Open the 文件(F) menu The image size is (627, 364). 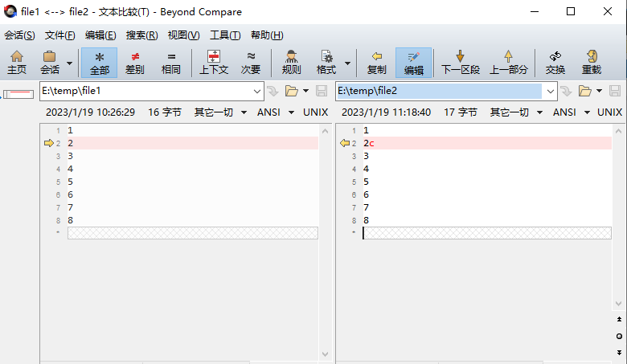pyautogui.click(x=60, y=35)
